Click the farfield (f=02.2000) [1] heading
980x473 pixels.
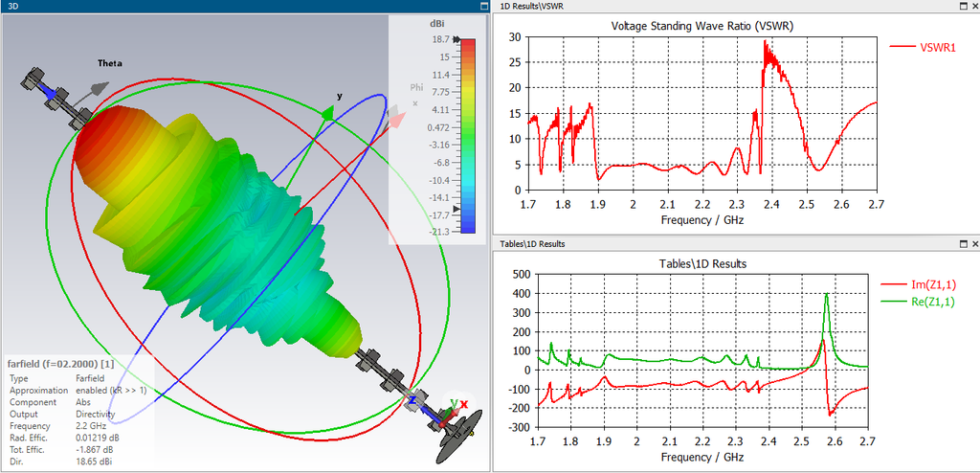[x=60, y=364]
